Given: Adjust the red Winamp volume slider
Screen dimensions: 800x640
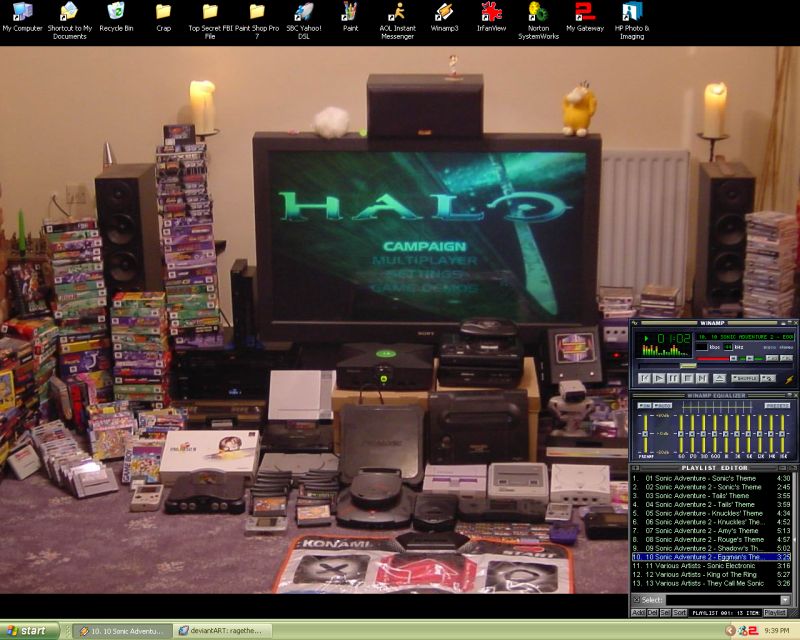Looking at the screenshot, I should pos(716,358).
